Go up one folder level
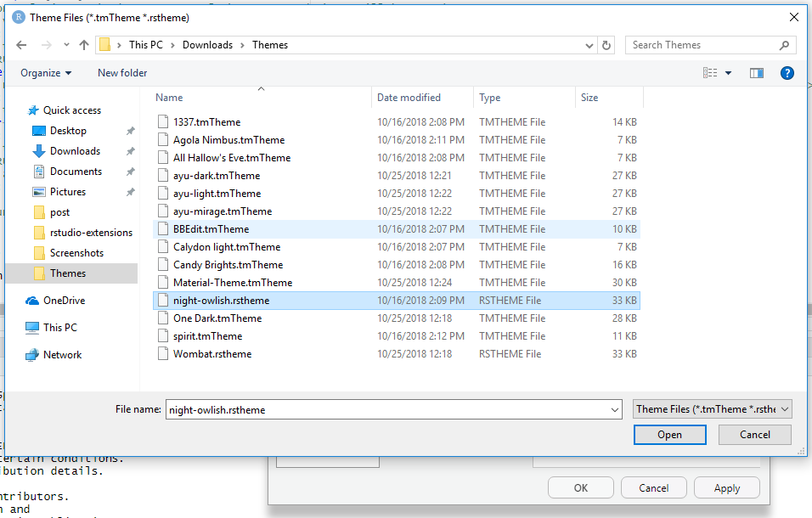 [x=84, y=45]
